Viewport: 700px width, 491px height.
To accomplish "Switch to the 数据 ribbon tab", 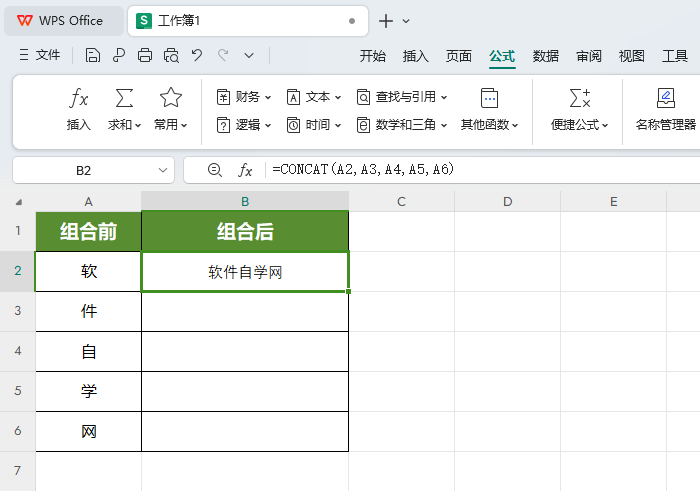I will 545,56.
